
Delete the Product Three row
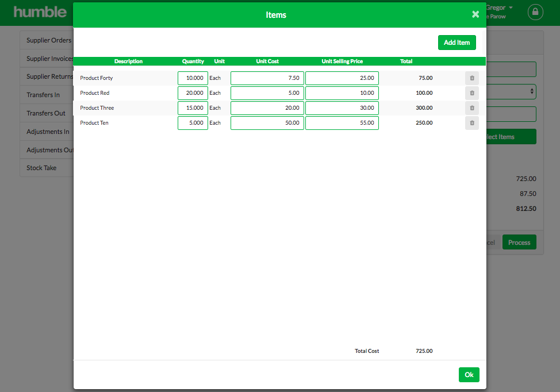[472, 108]
